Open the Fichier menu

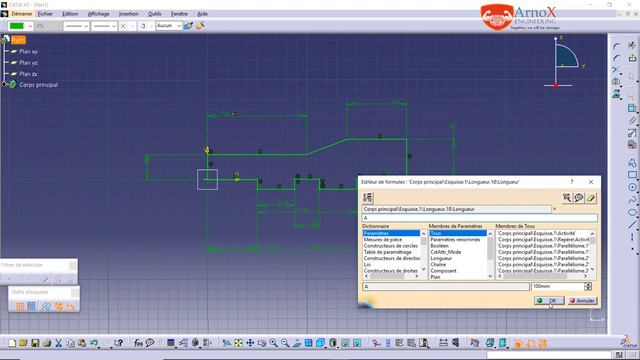click(x=45, y=14)
